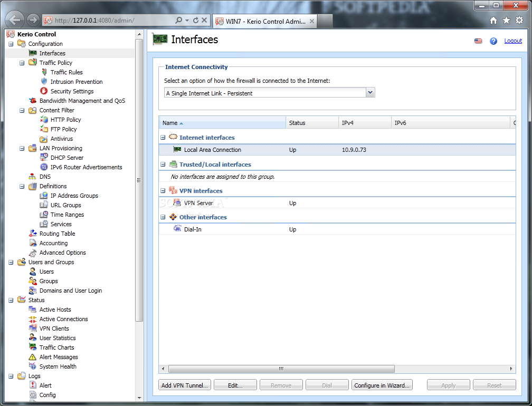
Task: Click the Antivirus icon
Action: 44,139
